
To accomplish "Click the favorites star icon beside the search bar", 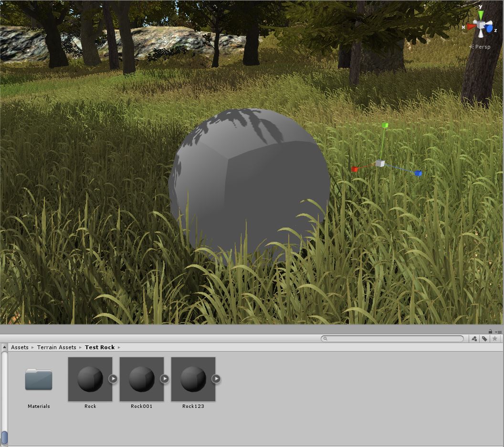I will point(495,339).
